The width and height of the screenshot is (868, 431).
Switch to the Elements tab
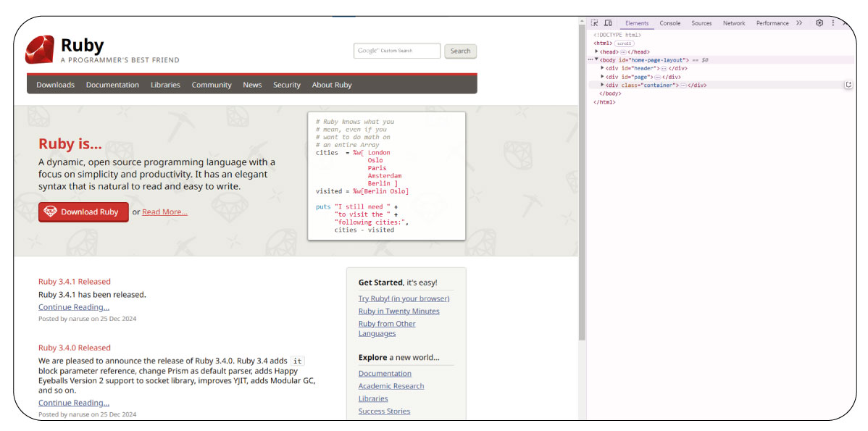(x=637, y=23)
